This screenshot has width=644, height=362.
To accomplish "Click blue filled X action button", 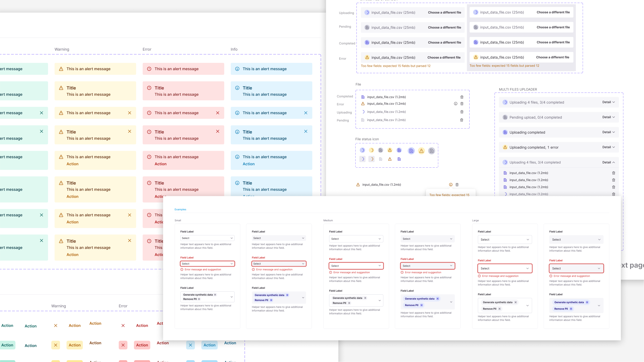I will (190, 345).
